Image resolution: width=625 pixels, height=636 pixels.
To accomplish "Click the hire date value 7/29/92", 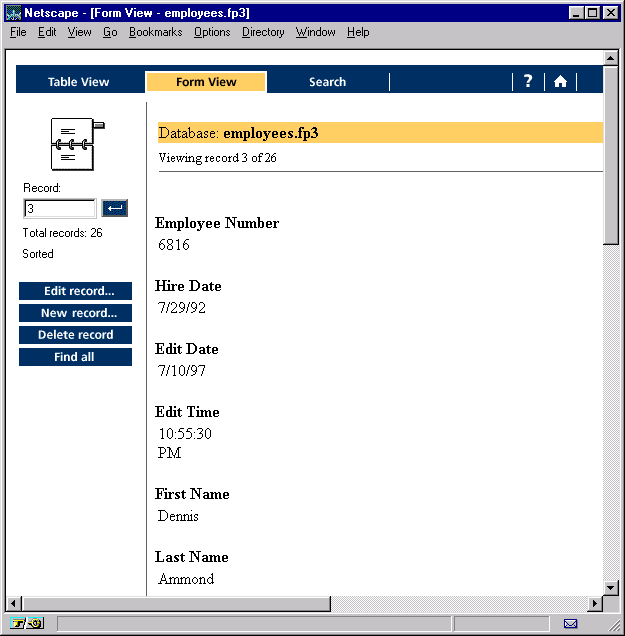I will click(x=182, y=307).
